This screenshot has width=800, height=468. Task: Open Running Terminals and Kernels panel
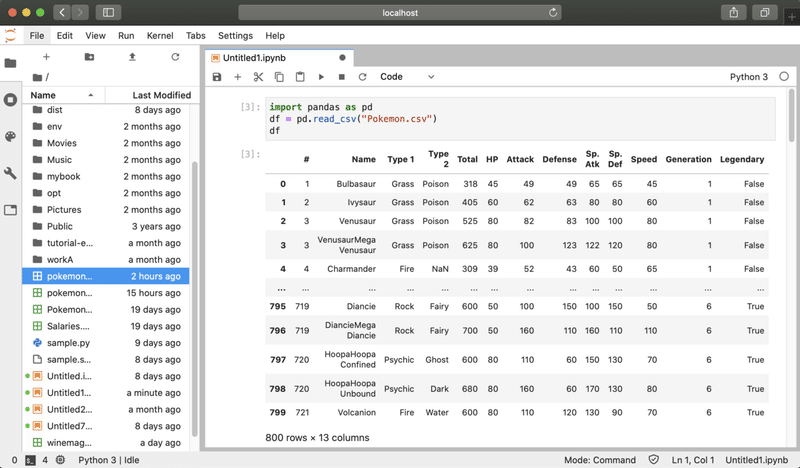pyautogui.click(x=10, y=100)
